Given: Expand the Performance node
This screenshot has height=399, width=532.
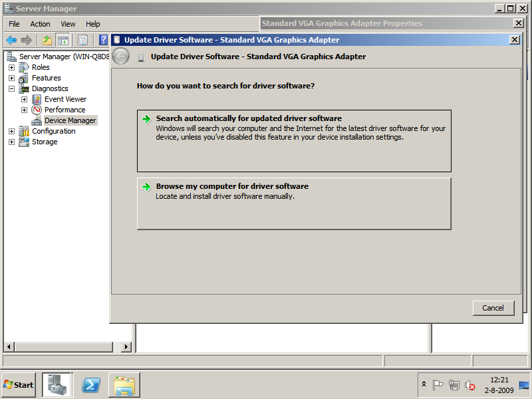Looking at the screenshot, I should (x=24, y=110).
